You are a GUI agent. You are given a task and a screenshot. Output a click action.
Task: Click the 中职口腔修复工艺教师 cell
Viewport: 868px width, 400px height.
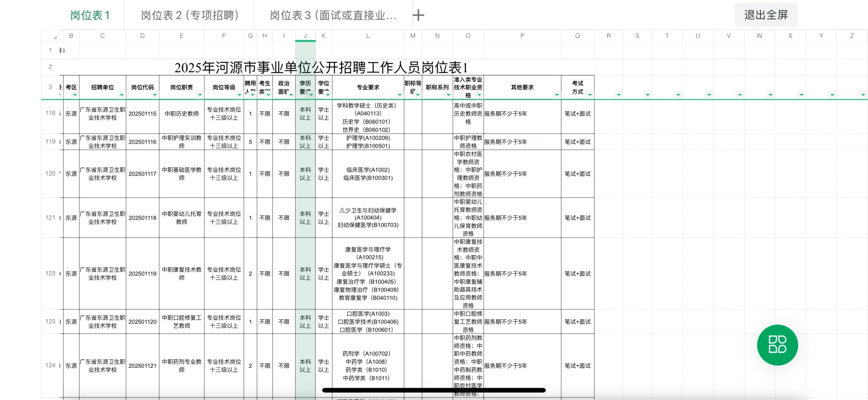(x=182, y=322)
